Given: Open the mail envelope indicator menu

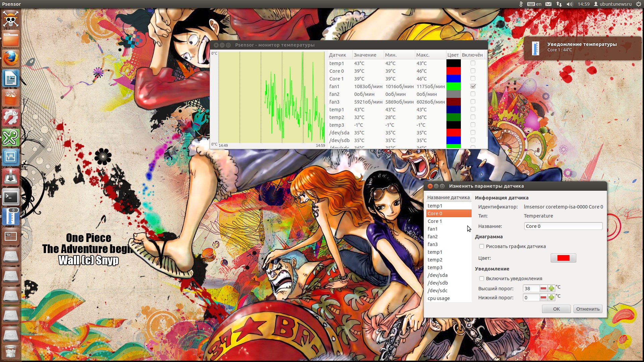Looking at the screenshot, I should 548,4.
